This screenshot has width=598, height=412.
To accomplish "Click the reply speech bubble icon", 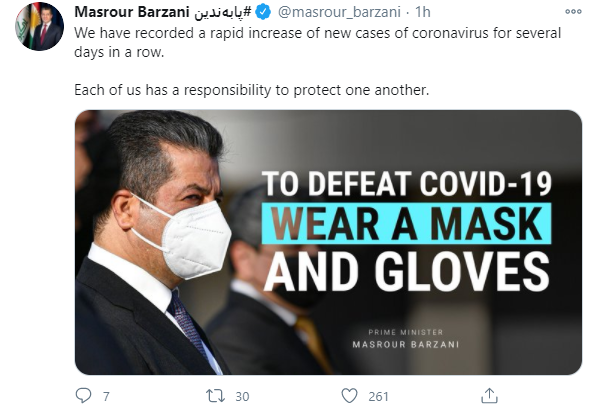I will (x=84, y=396).
